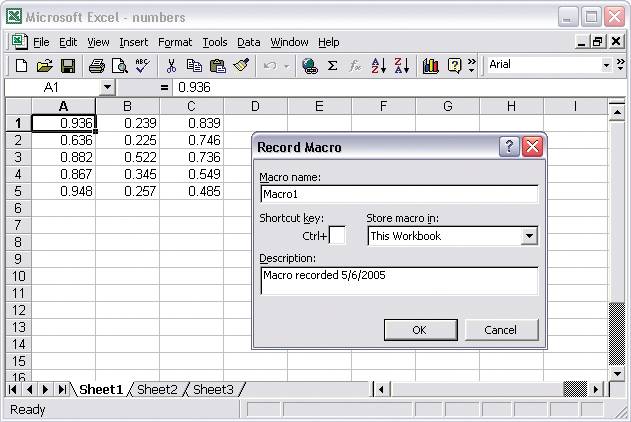Cancel the Record Macro dialog
The image size is (631, 422).
[x=500, y=330]
